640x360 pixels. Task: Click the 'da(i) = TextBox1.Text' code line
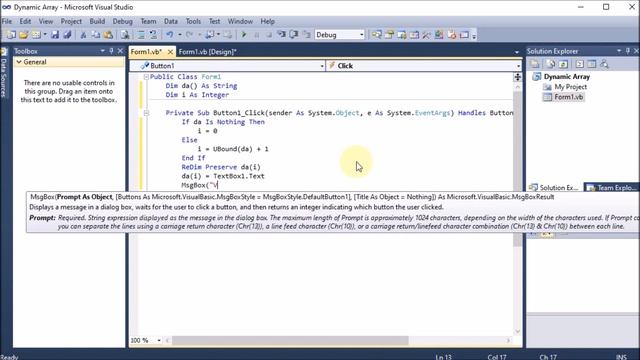[x=223, y=176]
